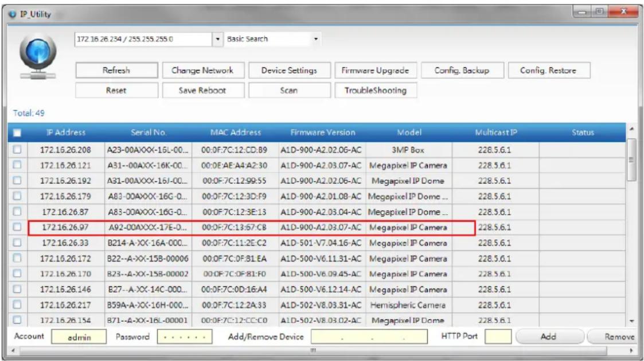This screenshot has width=644, height=361.
Task: Select MAC 00:0F:7C:12:CD:B9 cell
Action: click(x=235, y=150)
